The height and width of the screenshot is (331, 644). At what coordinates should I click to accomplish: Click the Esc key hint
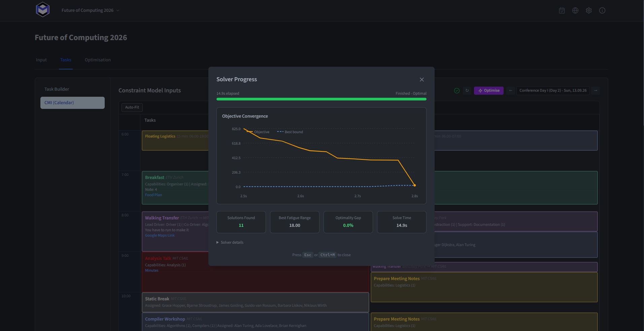point(308,255)
